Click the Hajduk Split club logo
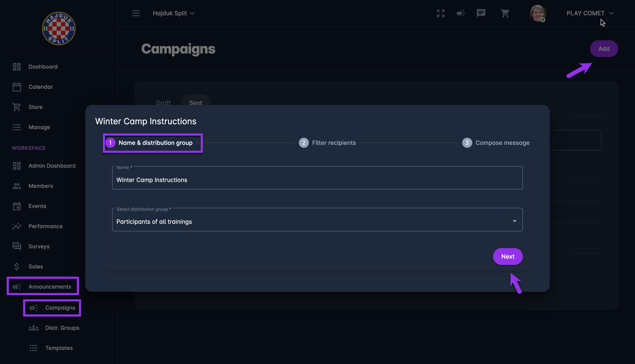 [59, 29]
